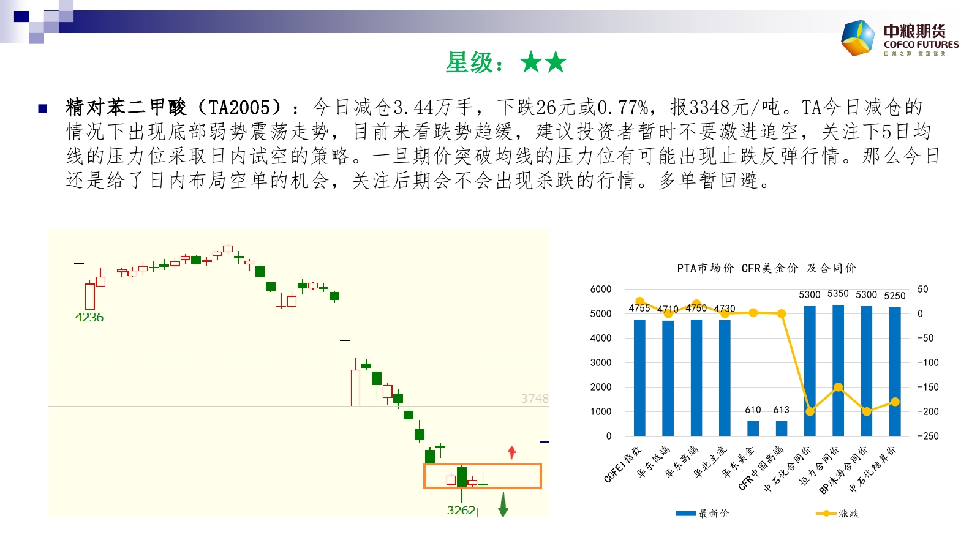Viewport: 980px width, 551px height.
Task: Click the red up arrow on candlestick chart
Action: click(512, 452)
